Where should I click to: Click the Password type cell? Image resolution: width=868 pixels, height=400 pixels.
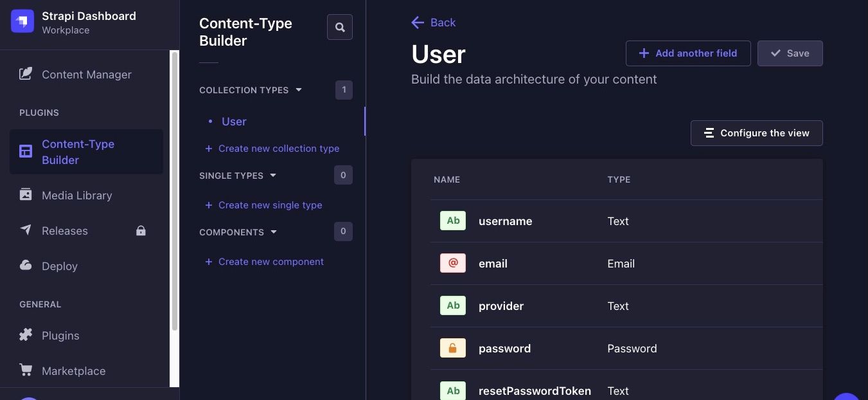click(632, 349)
